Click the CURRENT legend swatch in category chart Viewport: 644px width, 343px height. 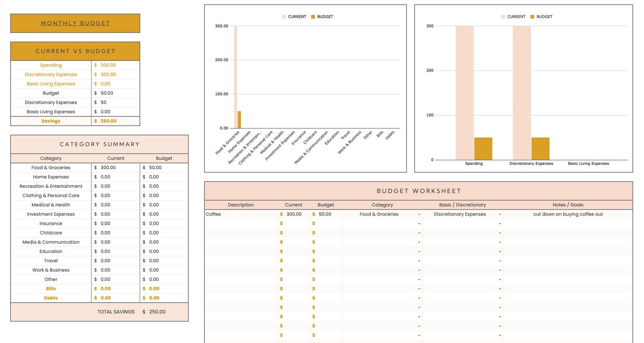(284, 17)
